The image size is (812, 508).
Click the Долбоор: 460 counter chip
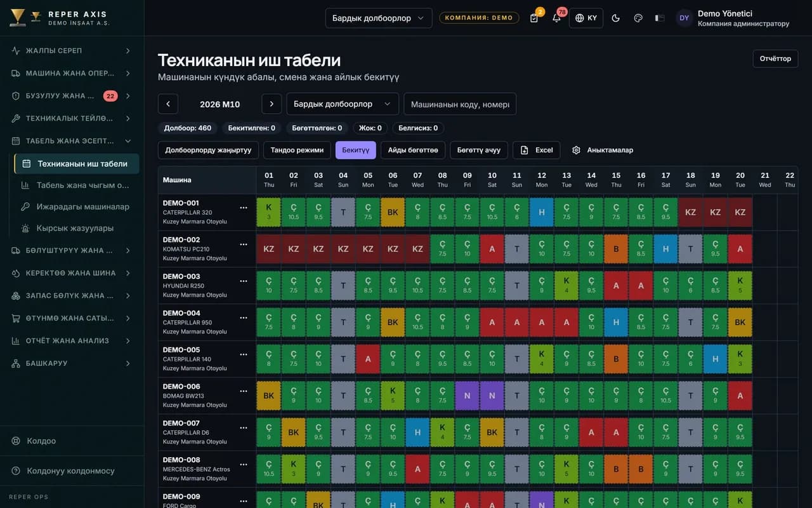coord(188,128)
